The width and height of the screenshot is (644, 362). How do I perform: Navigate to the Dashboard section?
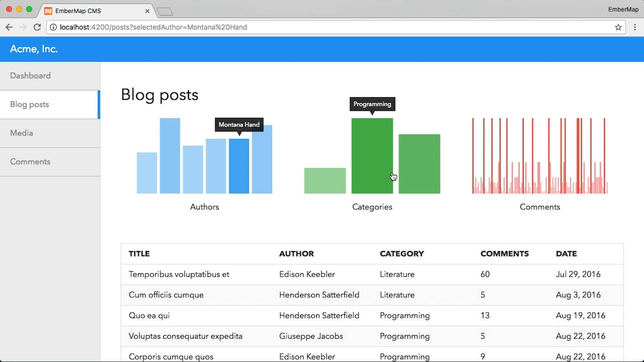[30, 76]
